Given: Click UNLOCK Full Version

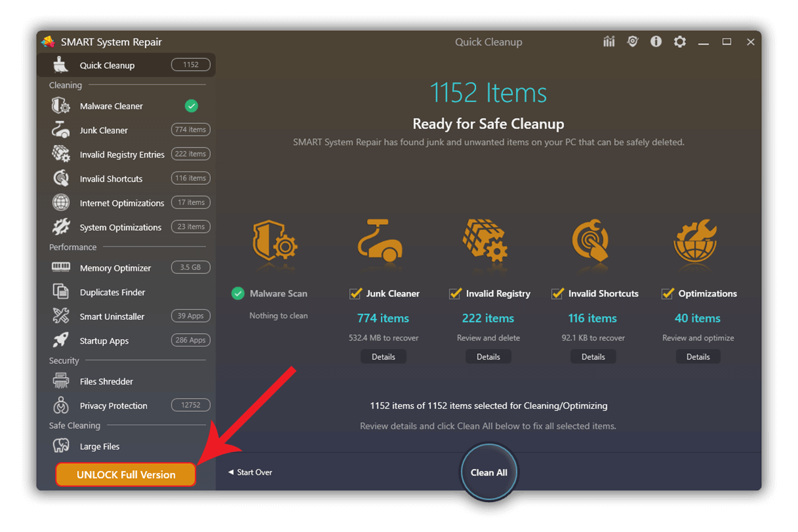Looking at the screenshot, I should [x=125, y=474].
